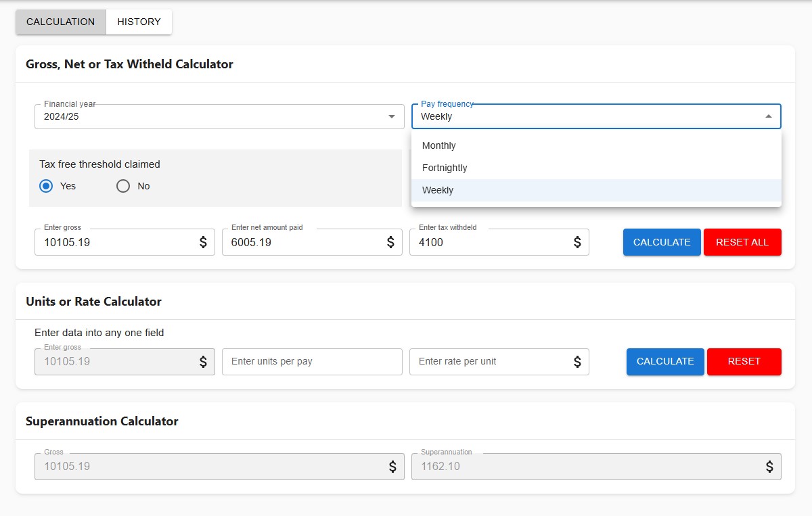This screenshot has height=516, width=812.
Task: Click dollar icon in tax withheld field
Action: 577,242
